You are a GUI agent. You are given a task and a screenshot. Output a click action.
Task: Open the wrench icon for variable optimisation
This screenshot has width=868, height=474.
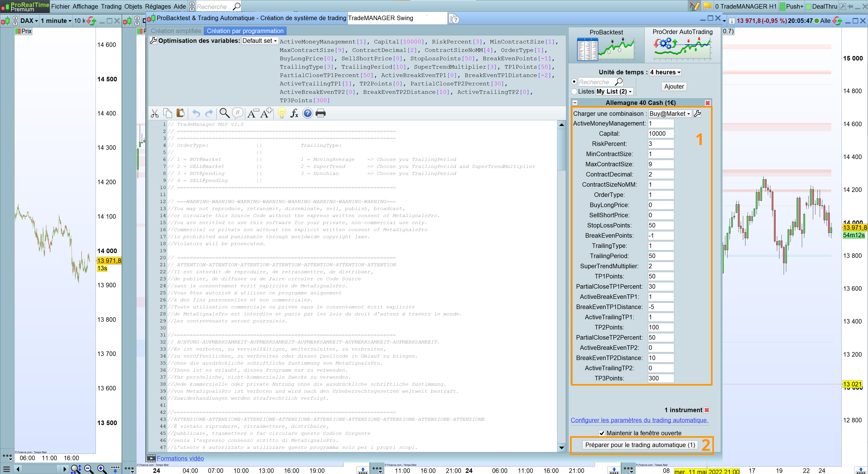click(153, 41)
